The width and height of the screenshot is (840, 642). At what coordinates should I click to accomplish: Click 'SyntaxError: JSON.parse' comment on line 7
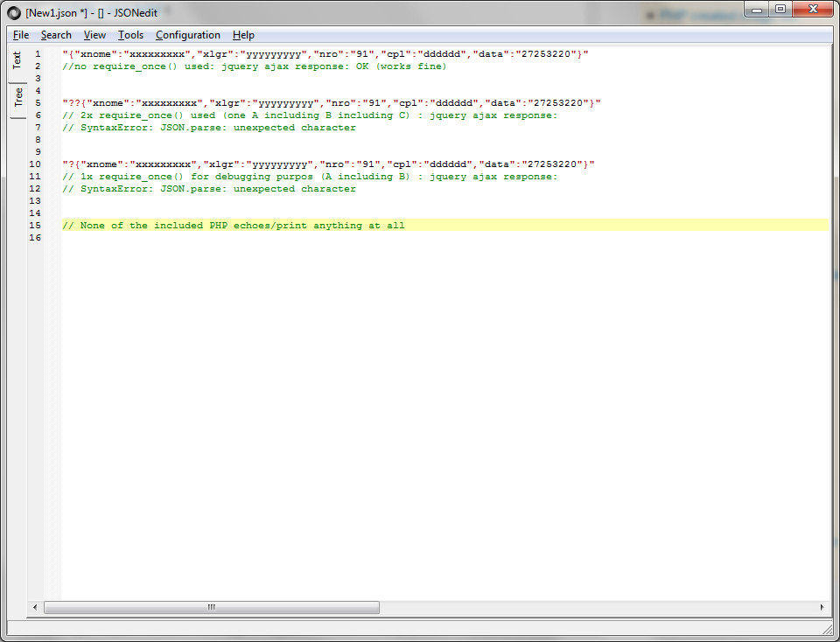(x=209, y=128)
